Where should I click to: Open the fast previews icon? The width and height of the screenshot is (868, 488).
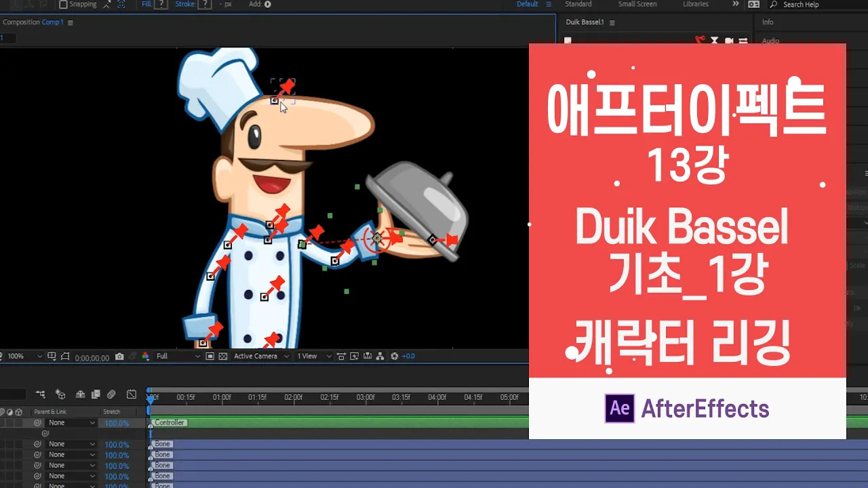pos(354,356)
